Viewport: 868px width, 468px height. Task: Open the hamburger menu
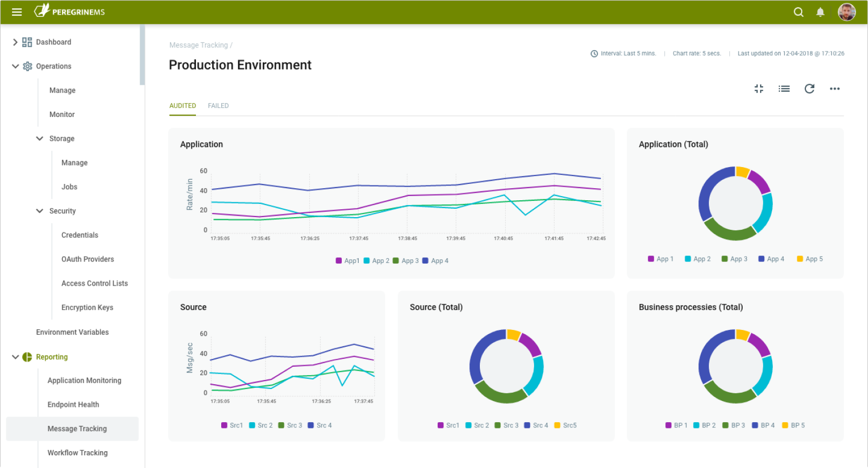(17, 12)
